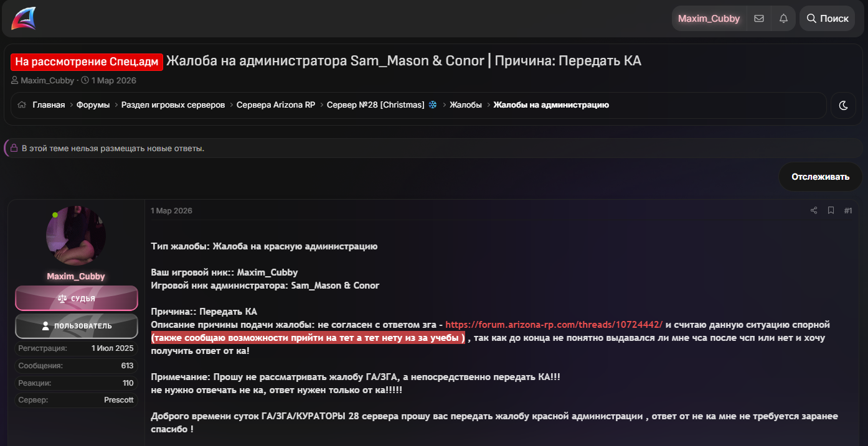Open the Форумы breadcrumb link
868x446 pixels.
pyautogui.click(x=93, y=105)
